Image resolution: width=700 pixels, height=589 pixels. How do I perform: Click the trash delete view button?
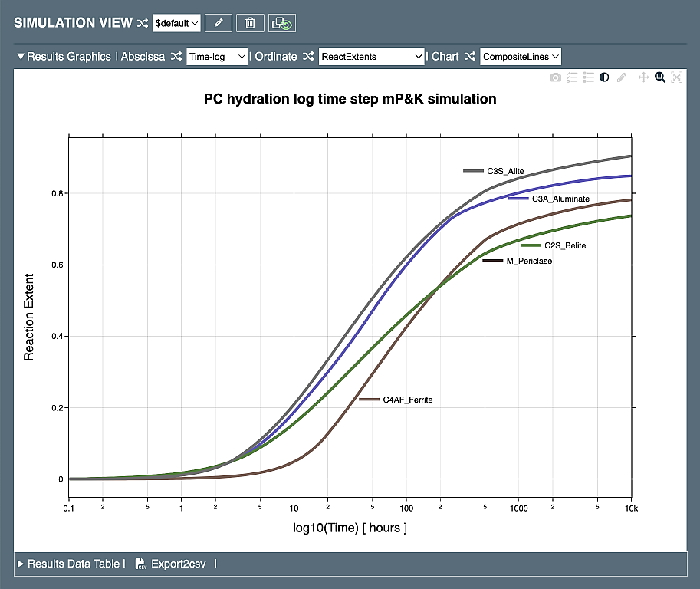[x=250, y=23]
